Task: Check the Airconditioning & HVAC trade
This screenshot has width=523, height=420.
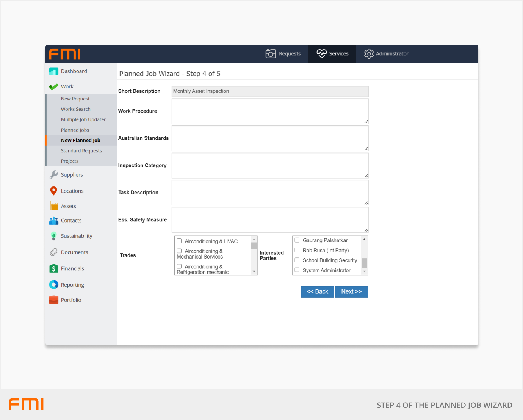Action: click(x=179, y=241)
